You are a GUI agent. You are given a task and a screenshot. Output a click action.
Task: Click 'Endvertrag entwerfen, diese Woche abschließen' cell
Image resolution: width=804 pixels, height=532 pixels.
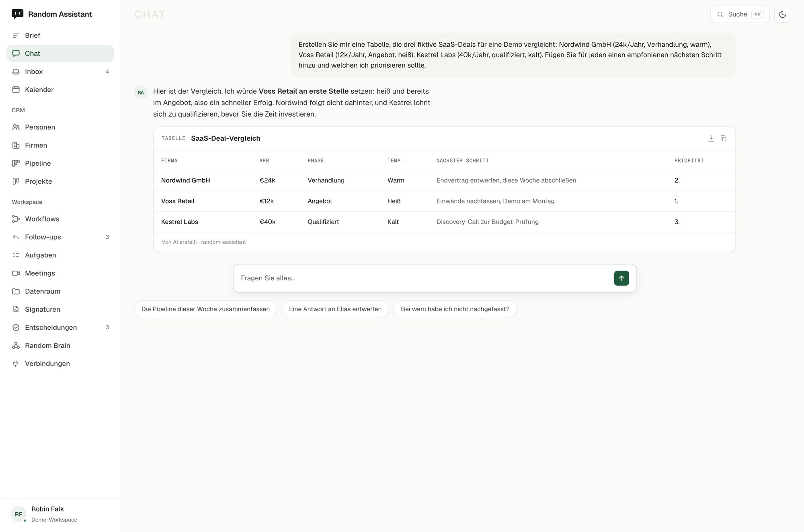point(506,180)
